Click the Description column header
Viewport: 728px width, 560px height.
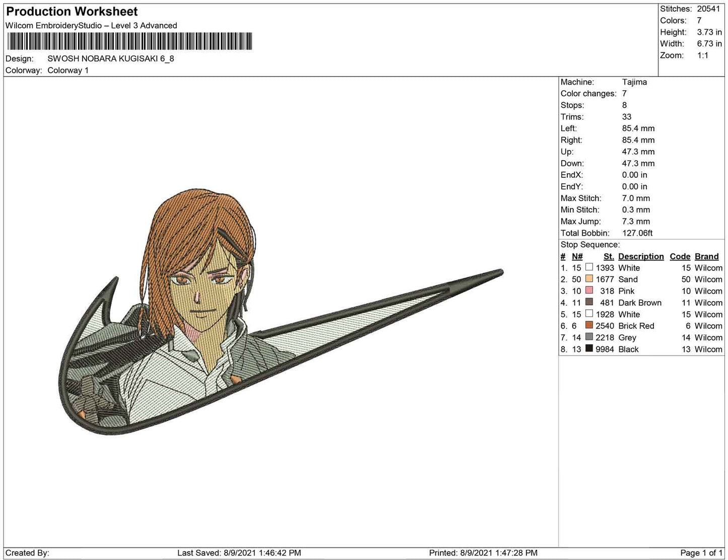(641, 256)
